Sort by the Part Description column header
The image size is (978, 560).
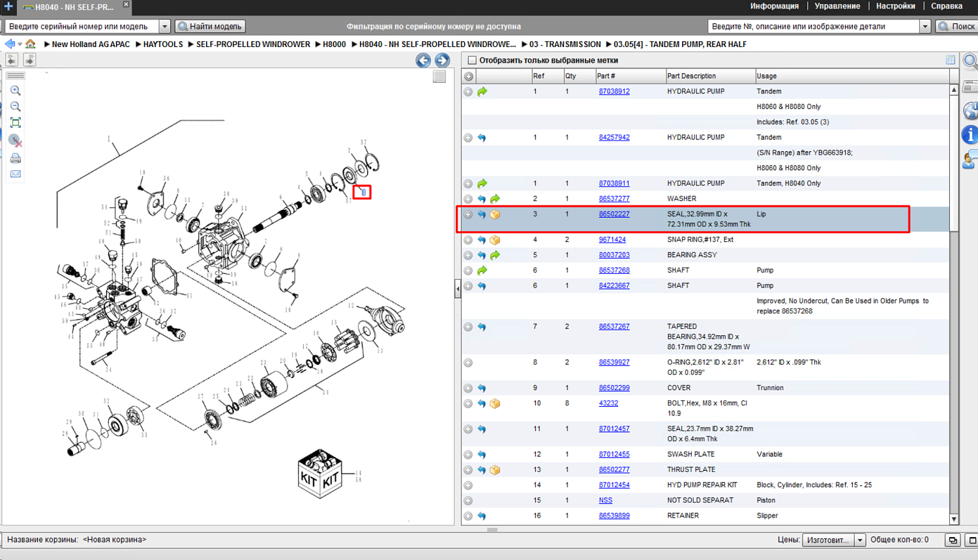click(x=709, y=76)
